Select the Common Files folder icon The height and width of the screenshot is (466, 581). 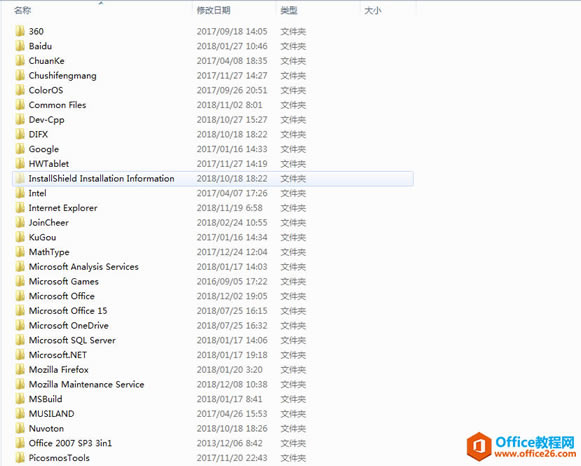(x=20, y=105)
